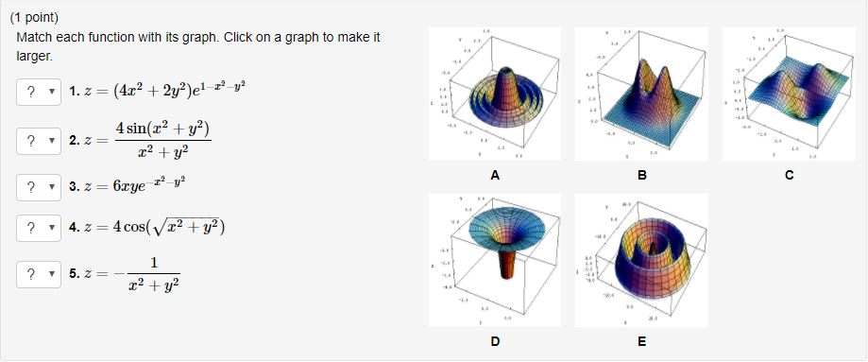Enlarge graph D funnel surface
868x362 pixels.
coord(495,260)
